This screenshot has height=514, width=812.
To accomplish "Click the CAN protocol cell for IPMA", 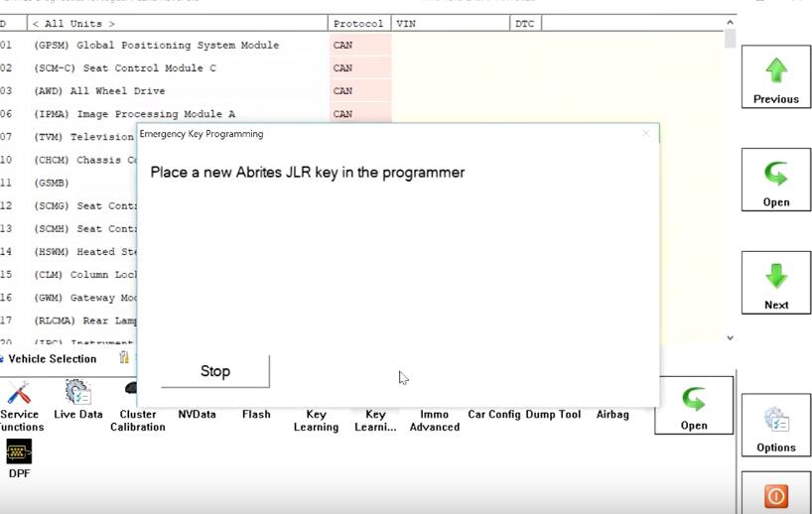I will pyautogui.click(x=360, y=113).
